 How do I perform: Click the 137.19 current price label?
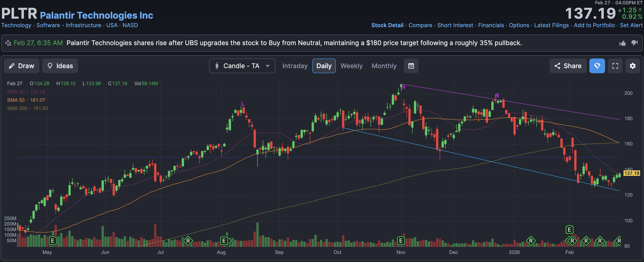(632, 173)
